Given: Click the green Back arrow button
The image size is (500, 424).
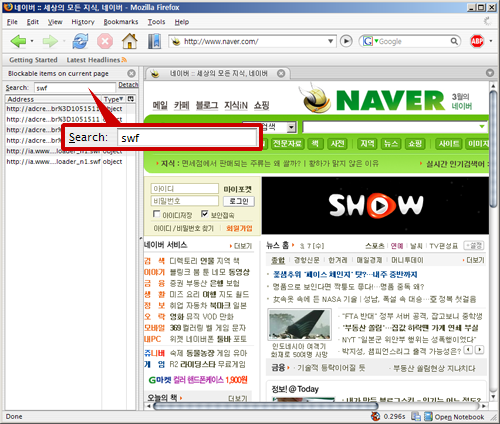Looking at the screenshot, I should 18,41.
